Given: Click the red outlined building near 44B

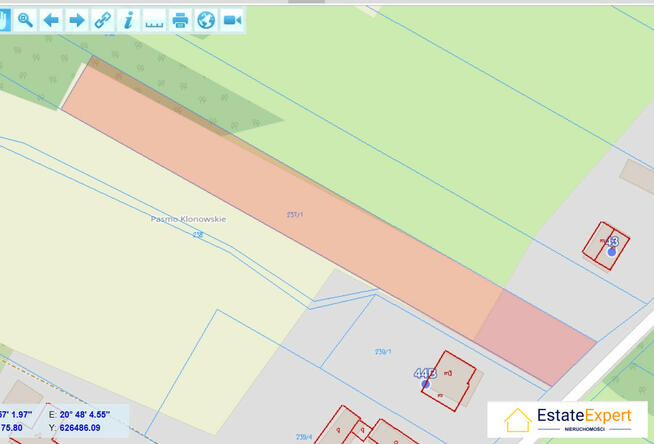Looking at the screenshot, I should [x=450, y=380].
